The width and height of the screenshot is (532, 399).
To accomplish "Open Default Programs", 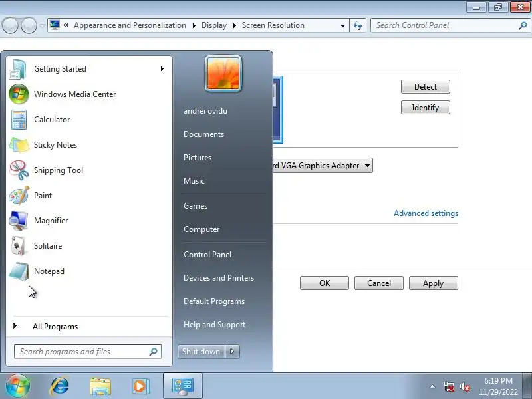I will pos(213,301).
